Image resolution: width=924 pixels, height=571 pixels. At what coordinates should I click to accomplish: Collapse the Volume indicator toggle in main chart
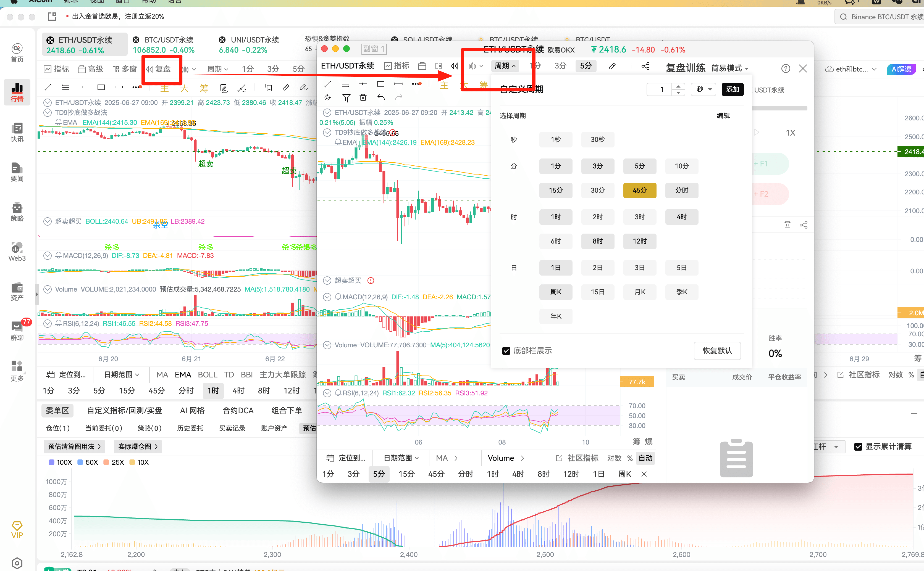(47, 289)
